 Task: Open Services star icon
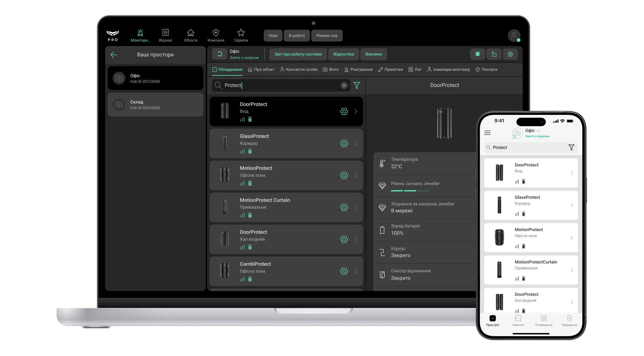tap(241, 35)
